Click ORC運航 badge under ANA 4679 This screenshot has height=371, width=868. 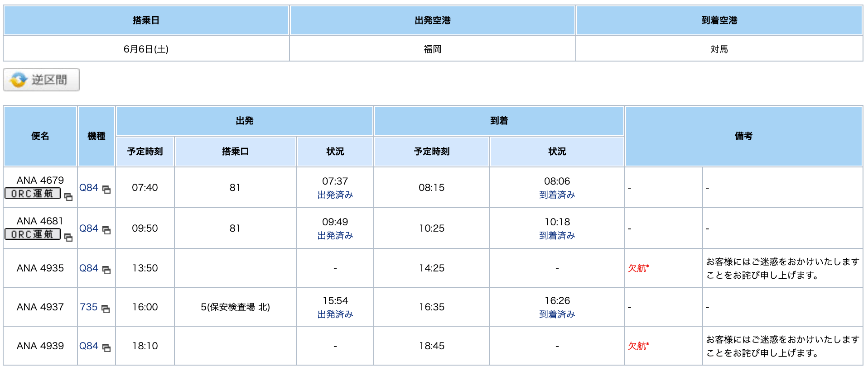coord(33,194)
